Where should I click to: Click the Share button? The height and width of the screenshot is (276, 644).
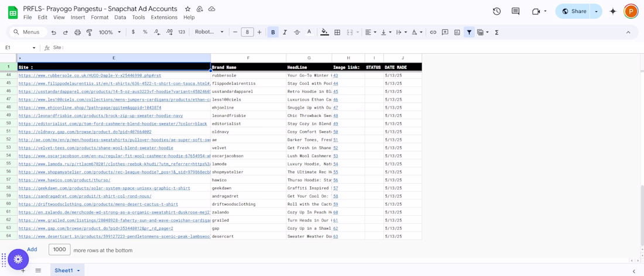coord(574,12)
